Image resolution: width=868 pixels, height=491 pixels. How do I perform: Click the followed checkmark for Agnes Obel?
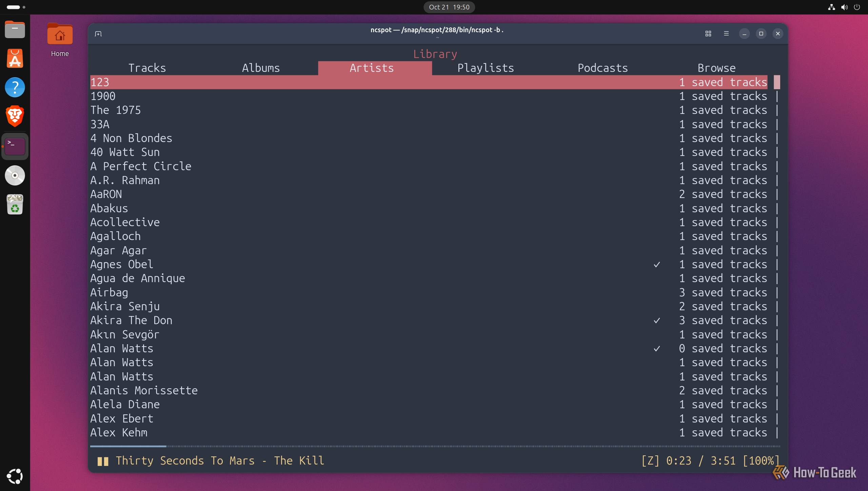(x=657, y=264)
